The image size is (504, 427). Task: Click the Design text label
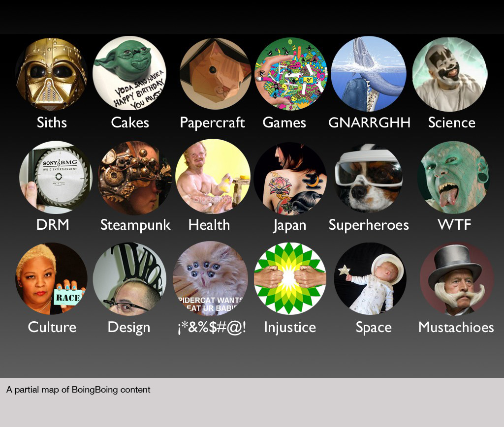tap(129, 328)
